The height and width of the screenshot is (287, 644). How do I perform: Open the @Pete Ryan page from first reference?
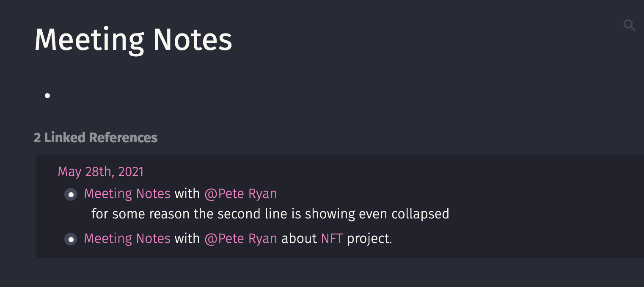click(x=240, y=194)
